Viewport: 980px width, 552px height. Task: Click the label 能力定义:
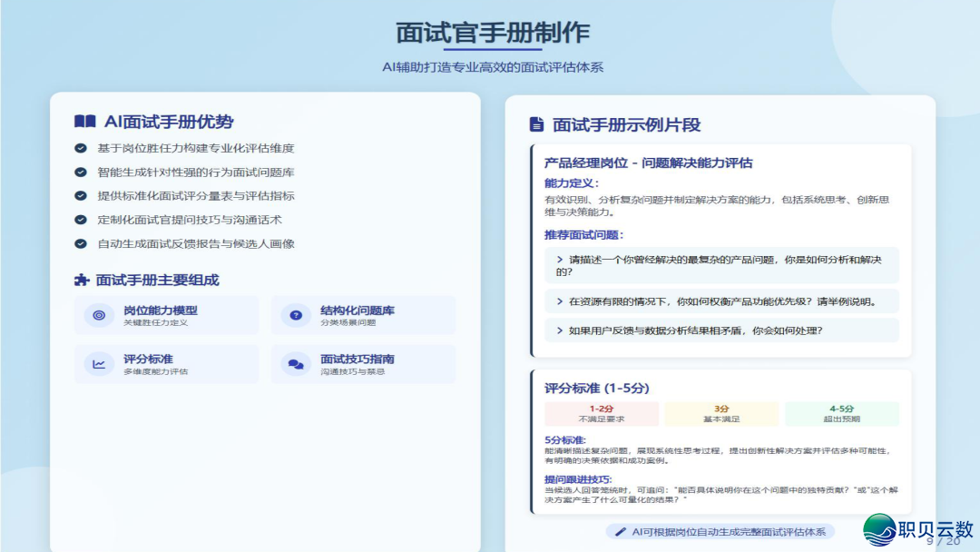click(572, 183)
